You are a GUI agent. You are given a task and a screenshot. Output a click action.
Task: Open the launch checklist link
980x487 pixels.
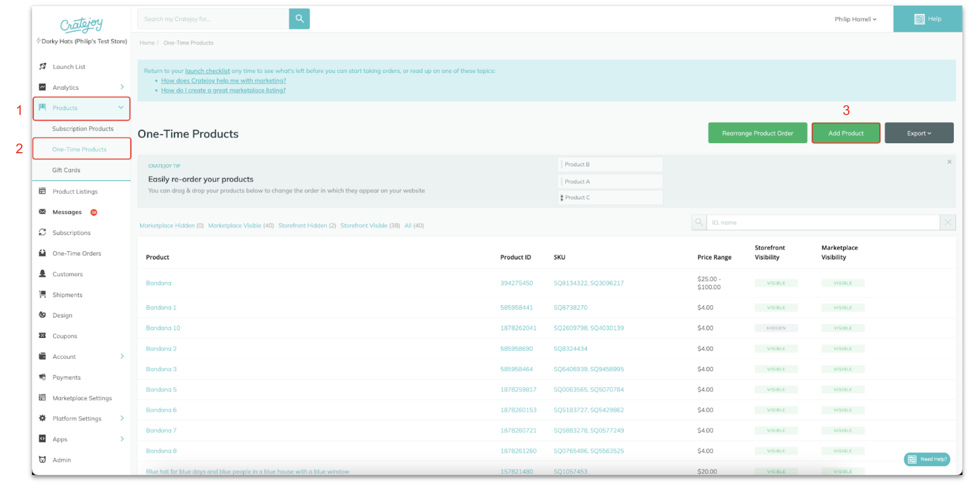pyautogui.click(x=207, y=71)
